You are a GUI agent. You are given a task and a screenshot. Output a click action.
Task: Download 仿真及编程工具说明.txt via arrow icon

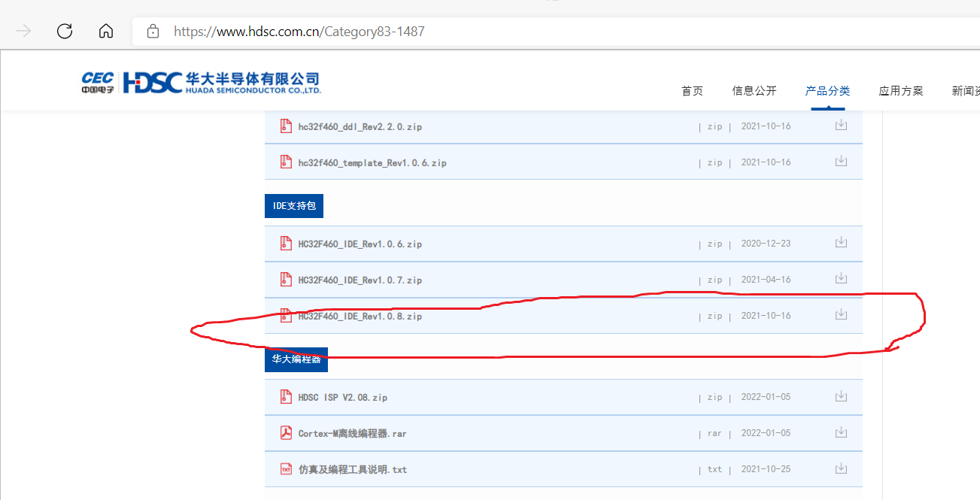pos(841,468)
